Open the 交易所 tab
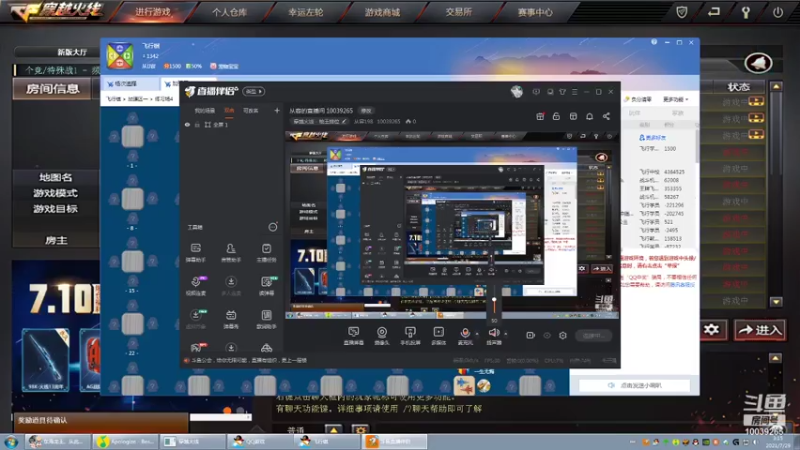 (458, 12)
